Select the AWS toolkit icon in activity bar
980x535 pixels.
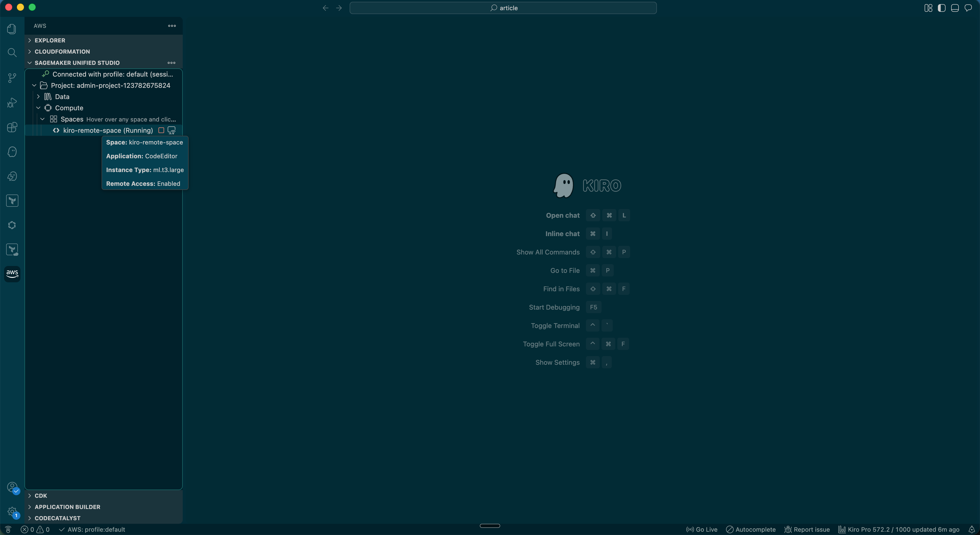(12, 274)
